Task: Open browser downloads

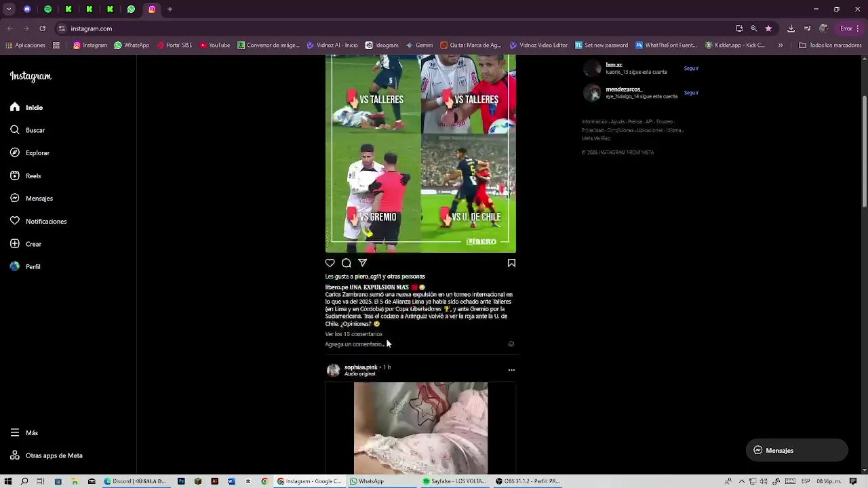Action: coord(791,28)
